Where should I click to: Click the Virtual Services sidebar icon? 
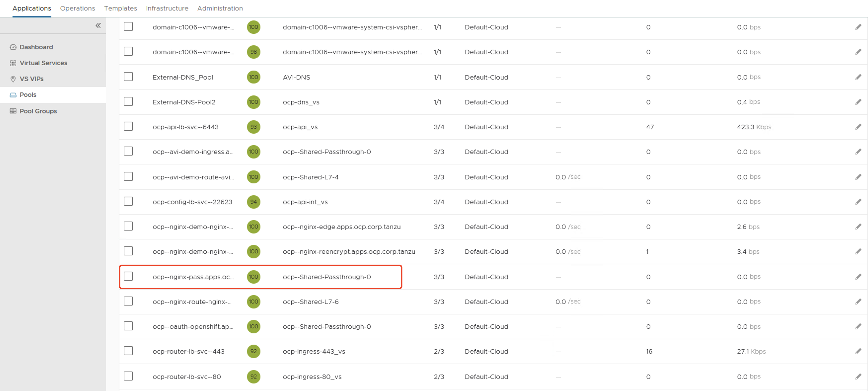tap(13, 63)
